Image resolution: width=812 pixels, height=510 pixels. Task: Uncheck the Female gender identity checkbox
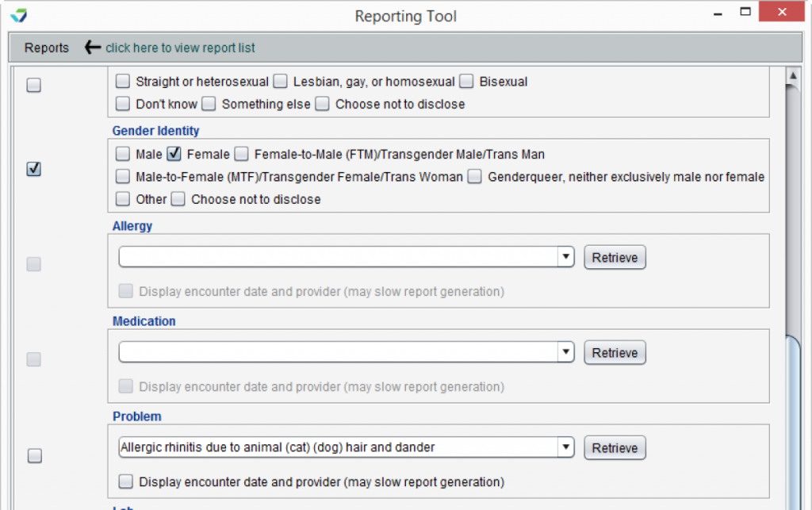coord(174,154)
